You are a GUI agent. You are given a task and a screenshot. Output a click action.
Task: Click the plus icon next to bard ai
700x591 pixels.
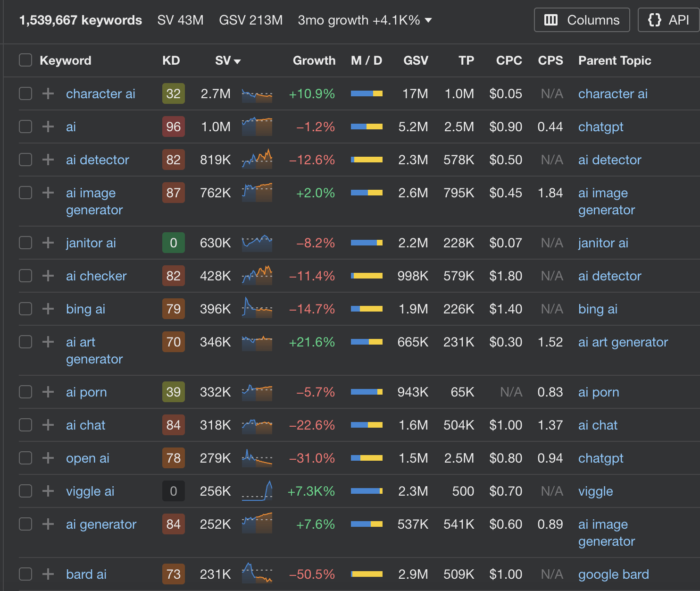48,574
